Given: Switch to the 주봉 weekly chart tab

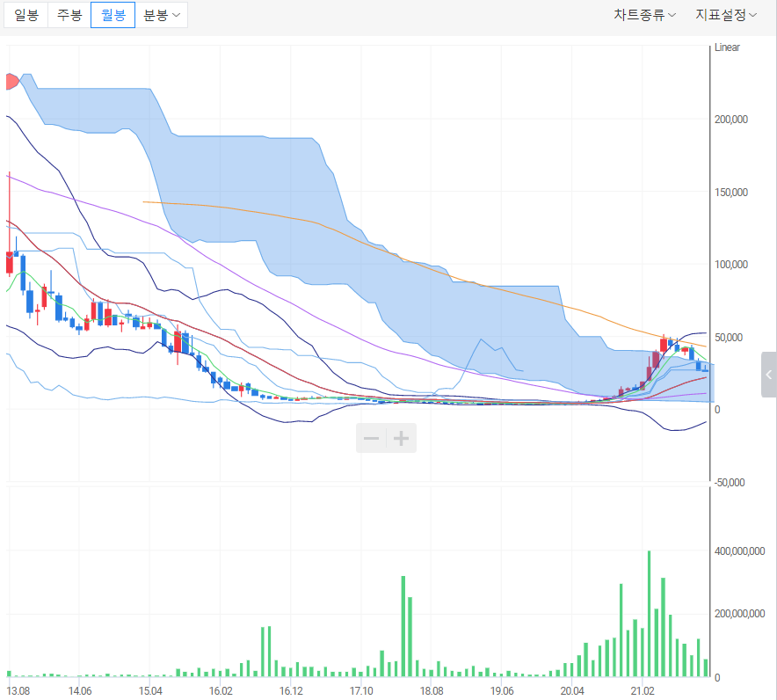Looking at the screenshot, I should tap(69, 15).
